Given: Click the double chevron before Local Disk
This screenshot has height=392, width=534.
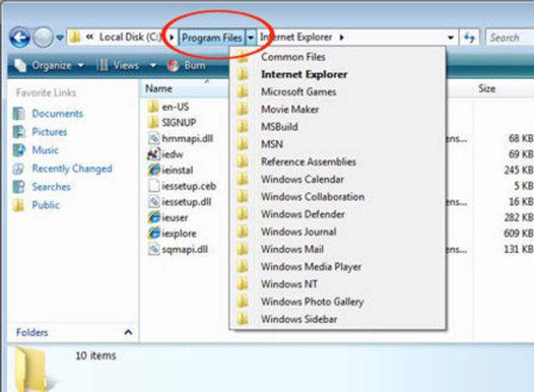Looking at the screenshot, I should (x=89, y=37).
